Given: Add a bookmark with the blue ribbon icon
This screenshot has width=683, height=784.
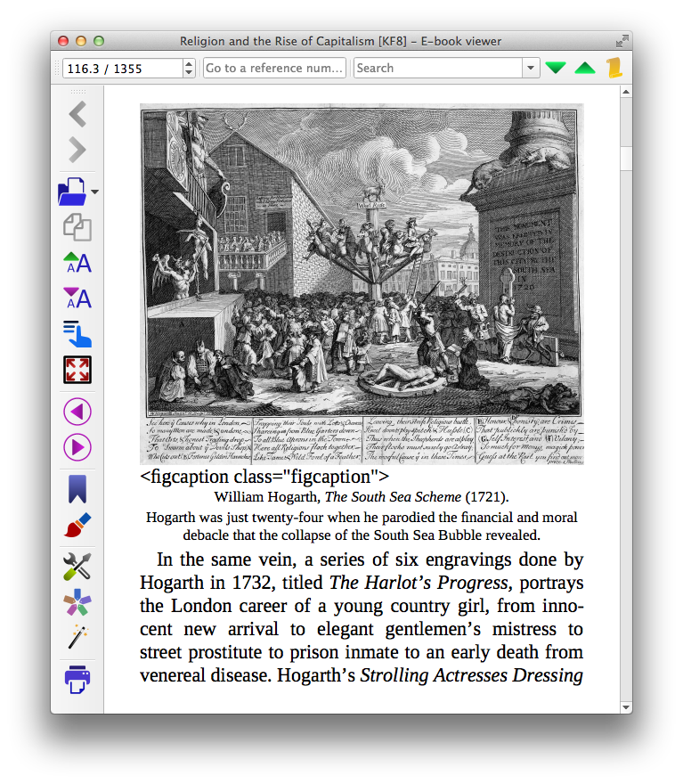Looking at the screenshot, I should (x=77, y=488).
